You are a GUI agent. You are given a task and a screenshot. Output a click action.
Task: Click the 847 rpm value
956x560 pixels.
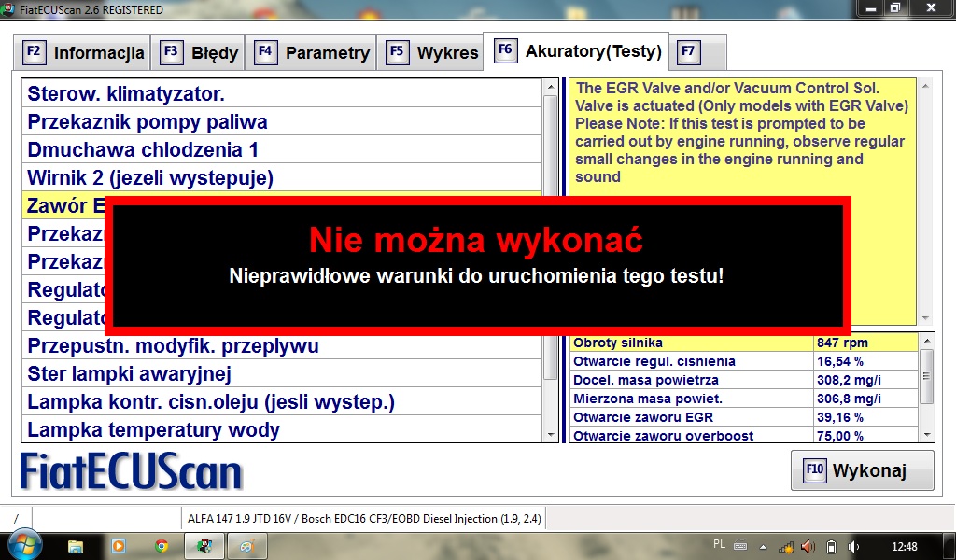[x=842, y=343]
